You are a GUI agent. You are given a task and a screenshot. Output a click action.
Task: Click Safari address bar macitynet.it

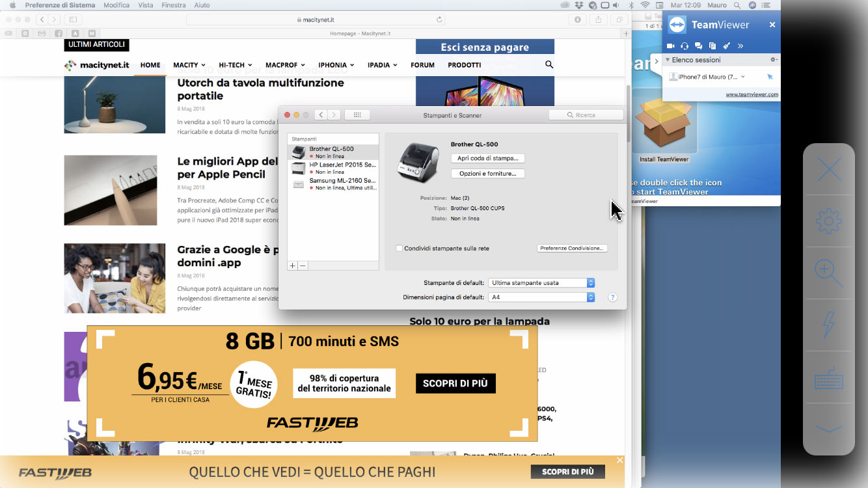tap(316, 20)
